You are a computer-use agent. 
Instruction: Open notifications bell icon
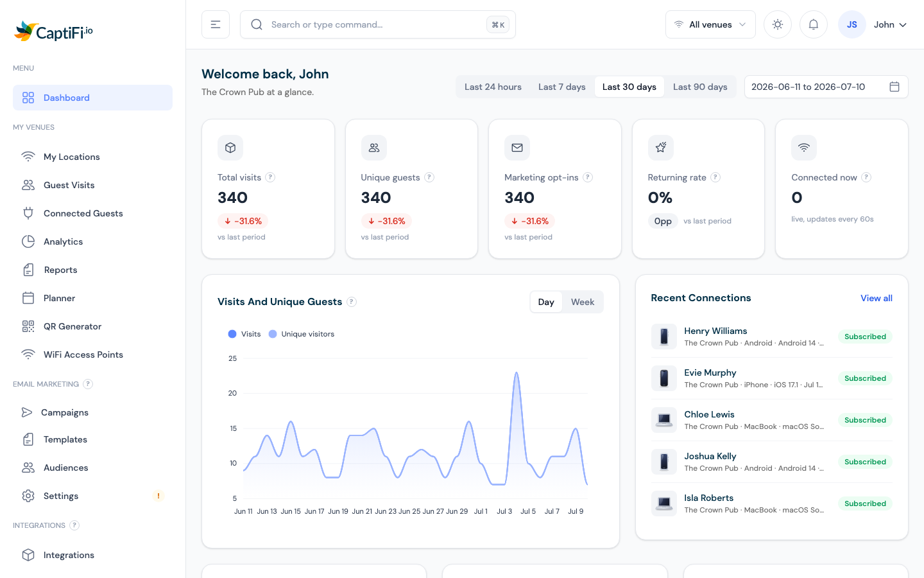[814, 24]
